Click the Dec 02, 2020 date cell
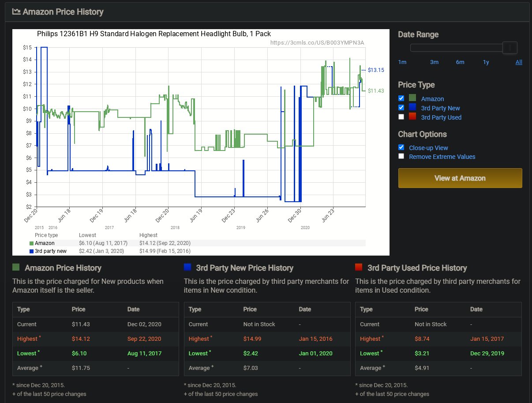The image size is (532, 403). [x=144, y=324]
